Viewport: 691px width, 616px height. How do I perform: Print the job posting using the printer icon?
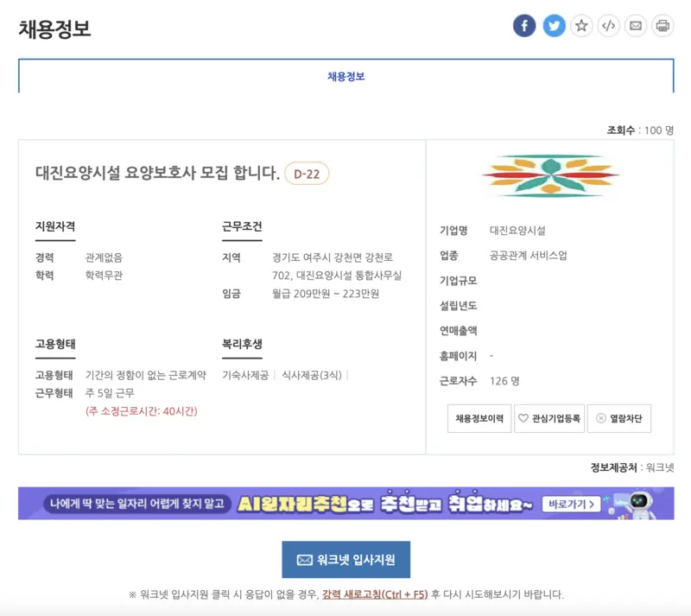663,25
